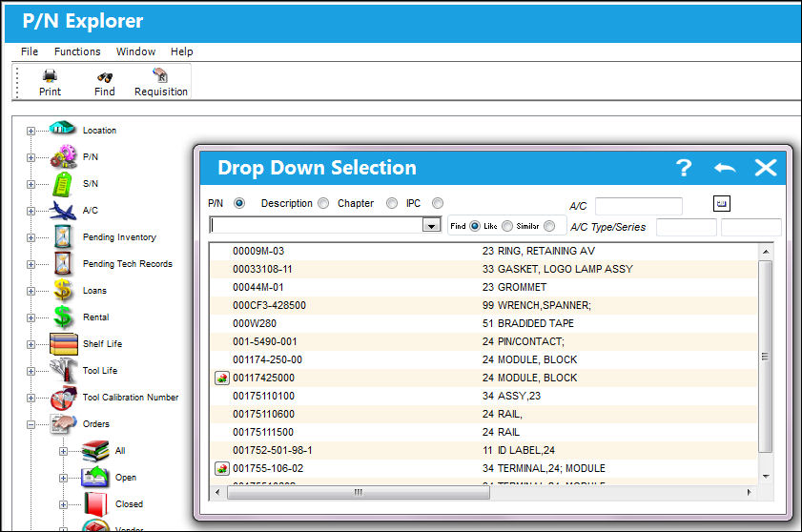Select the Location warehouse icon
Viewport: 802px width, 532px height.
point(62,128)
